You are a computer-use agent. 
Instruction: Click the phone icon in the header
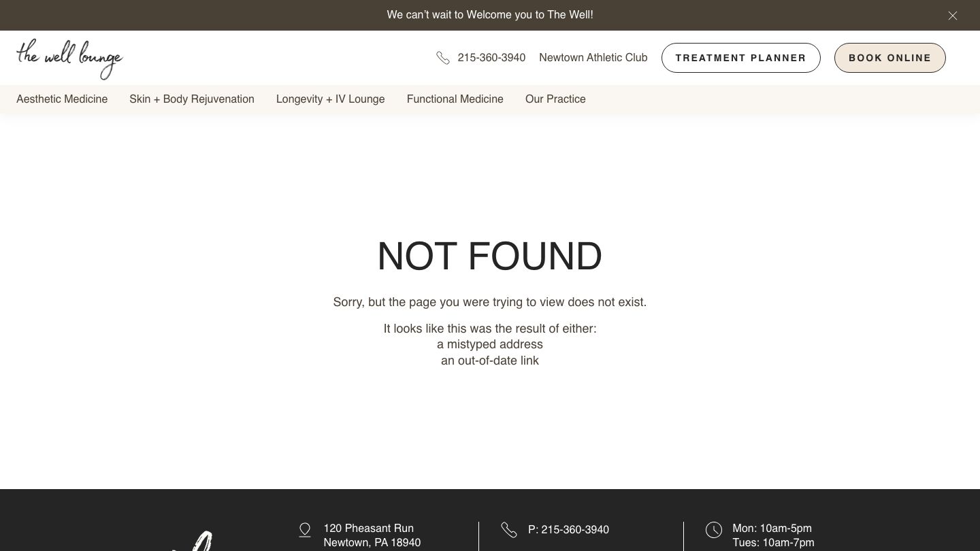click(443, 58)
